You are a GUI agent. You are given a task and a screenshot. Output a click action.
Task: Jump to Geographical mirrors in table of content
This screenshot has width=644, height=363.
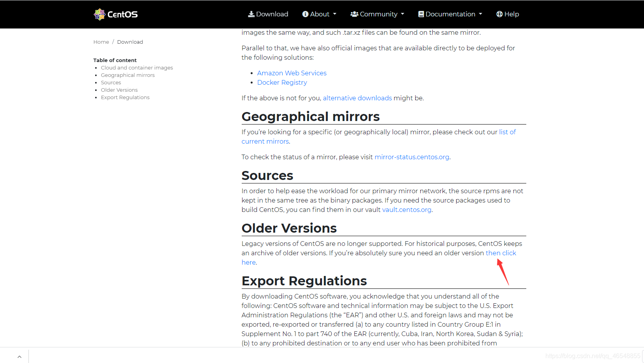pyautogui.click(x=127, y=75)
